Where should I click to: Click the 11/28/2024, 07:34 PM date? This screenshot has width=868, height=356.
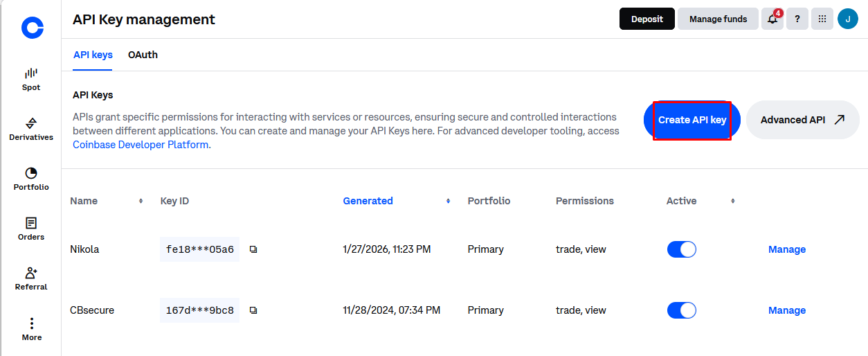392,310
